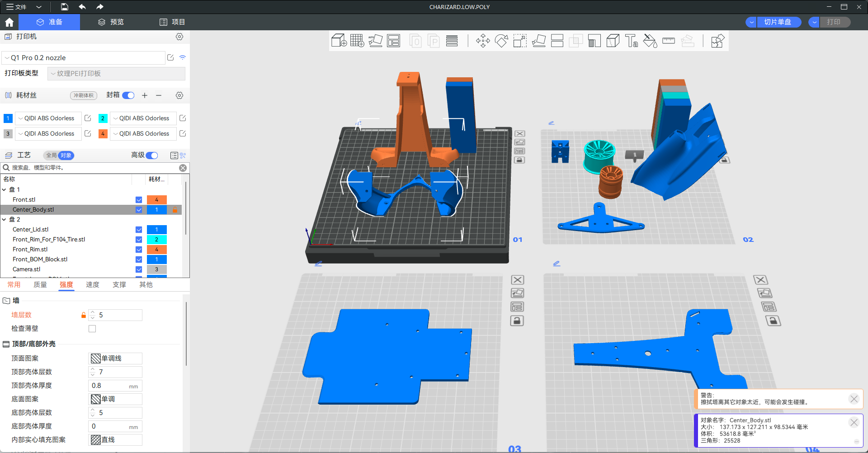This screenshot has width=868, height=453.
Task: Click the 切片单盘 slice button
Action: coord(777,22)
